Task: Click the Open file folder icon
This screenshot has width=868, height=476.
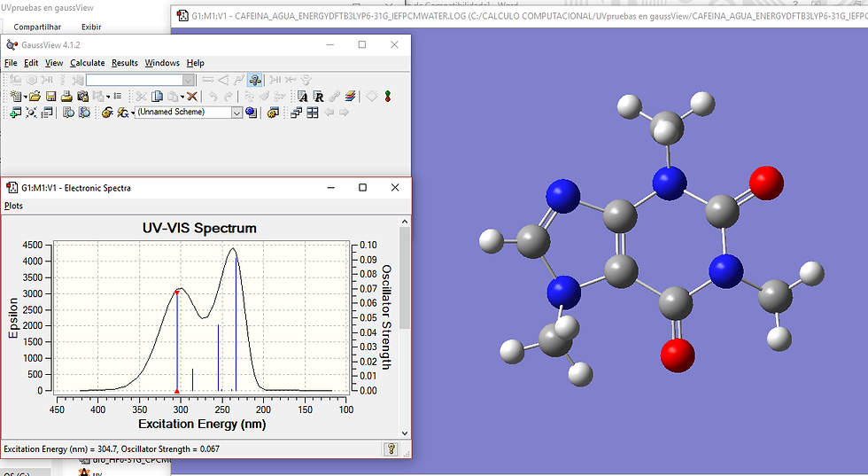Action: coord(35,97)
